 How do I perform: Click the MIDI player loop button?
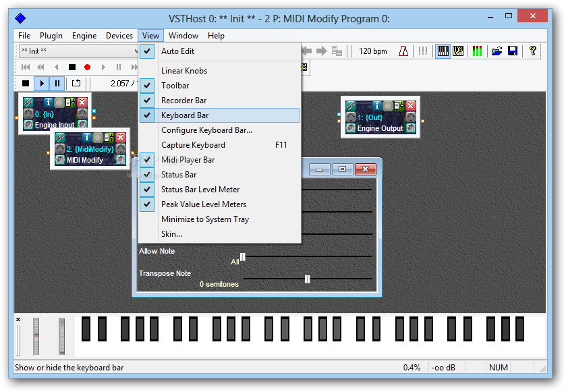point(76,83)
